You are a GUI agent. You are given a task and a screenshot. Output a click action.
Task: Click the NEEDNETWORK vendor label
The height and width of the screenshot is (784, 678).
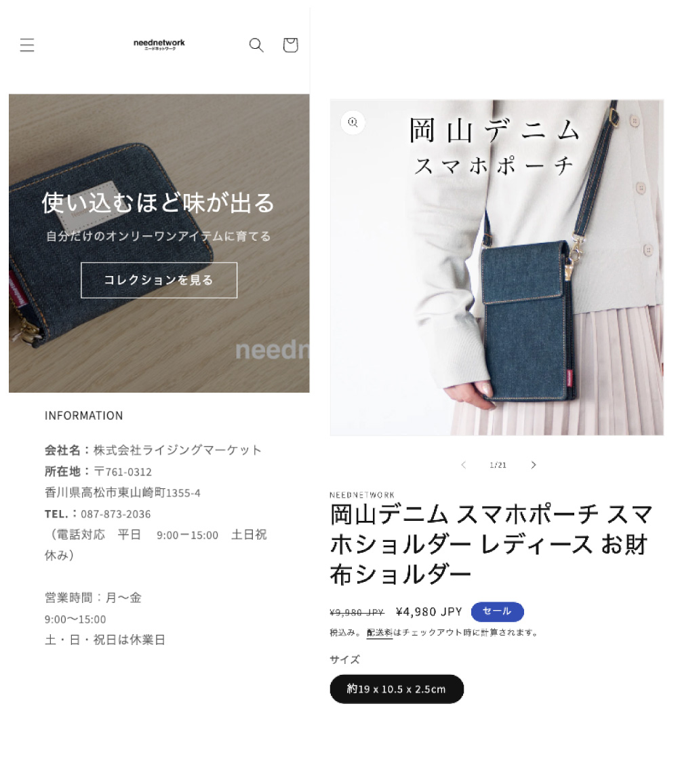pyautogui.click(x=362, y=494)
